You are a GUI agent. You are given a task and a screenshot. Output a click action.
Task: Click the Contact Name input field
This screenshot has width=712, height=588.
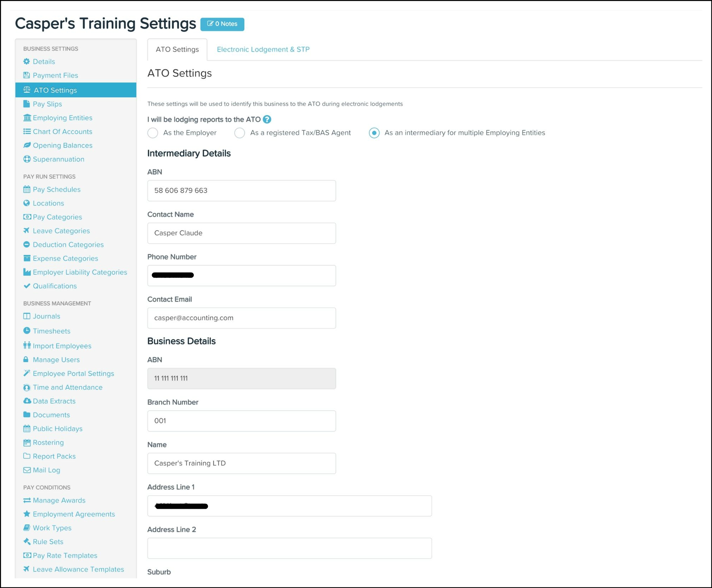pos(241,233)
